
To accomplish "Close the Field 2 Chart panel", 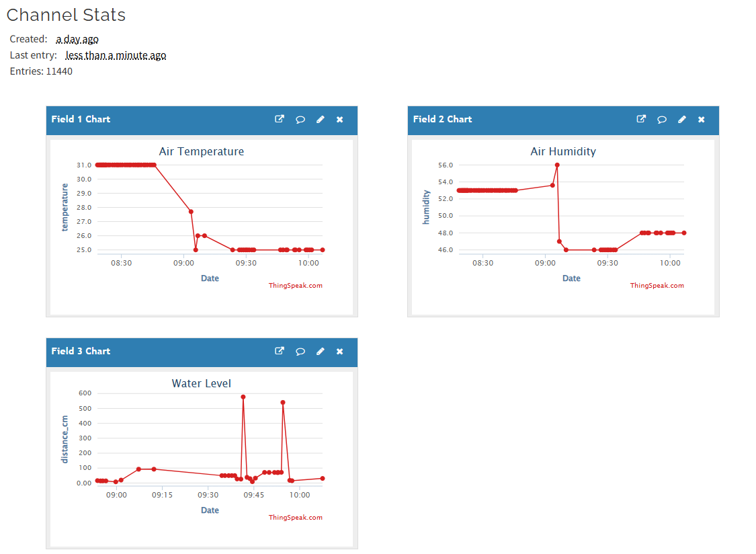I will click(x=702, y=120).
